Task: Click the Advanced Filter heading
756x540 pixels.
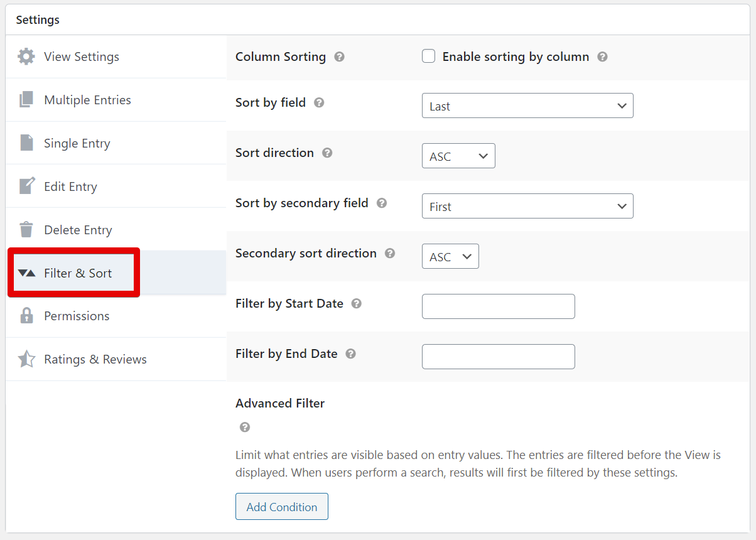Action: click(x=280, y=403)
